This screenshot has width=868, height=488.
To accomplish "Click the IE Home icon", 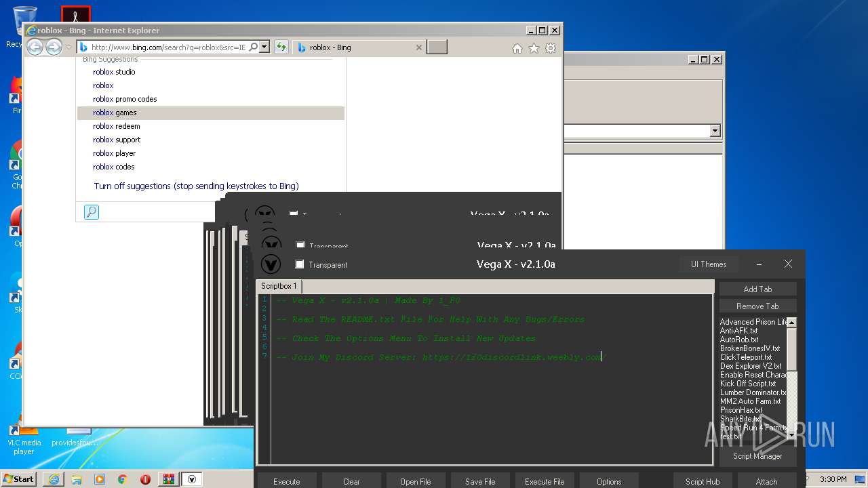I will point(517,48).
